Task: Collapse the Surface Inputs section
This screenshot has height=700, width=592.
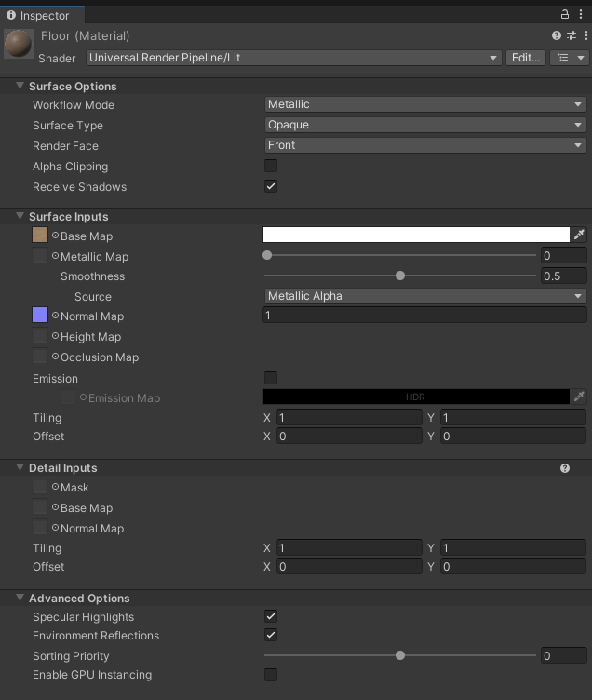Action: pyautogui.click(x=20, y=216)
